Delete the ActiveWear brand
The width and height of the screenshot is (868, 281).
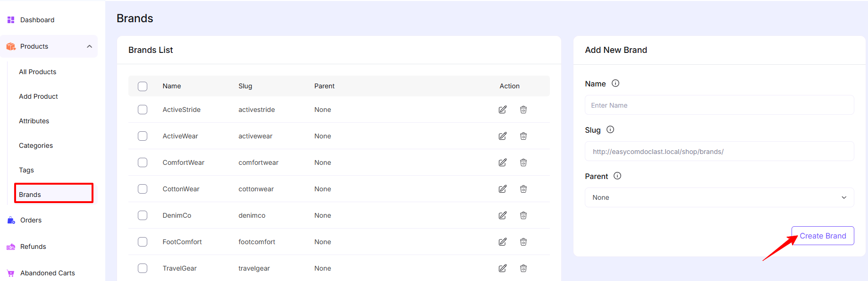click(523, 136)
